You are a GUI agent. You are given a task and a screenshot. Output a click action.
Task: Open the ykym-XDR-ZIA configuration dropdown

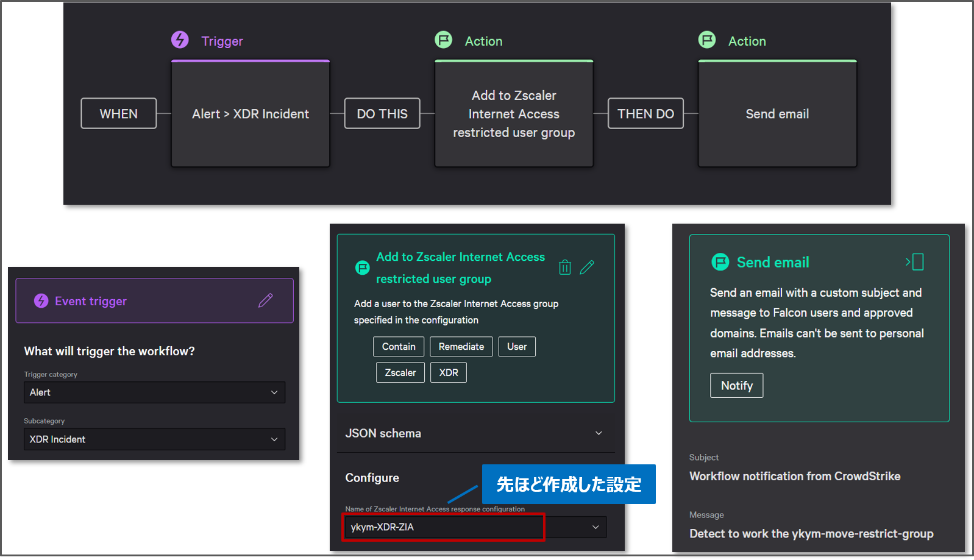tap(475, 527)
